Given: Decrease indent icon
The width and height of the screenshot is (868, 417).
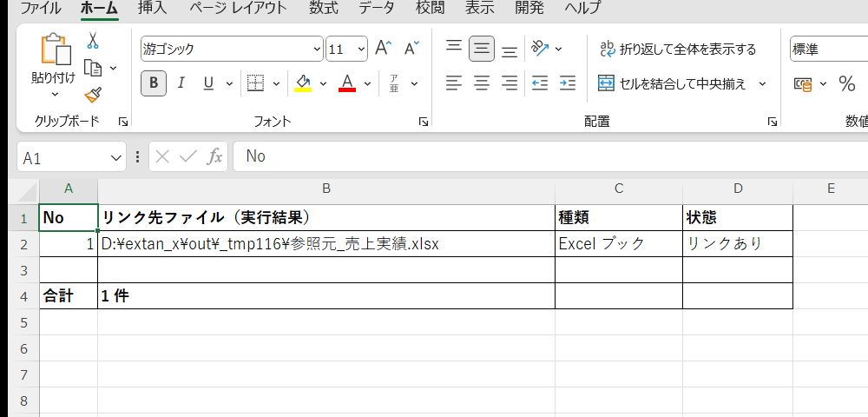Looking at the screenshot, I should tap(540, 83).
